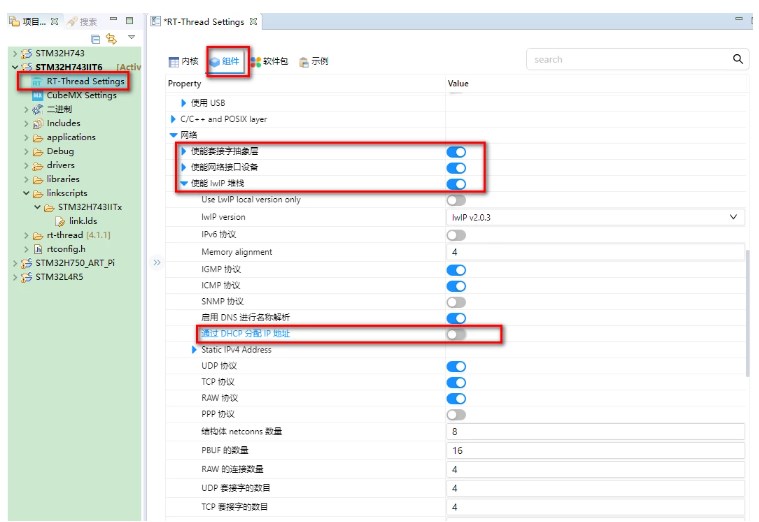Image resolution: width=759 pixels, height=522 pixels.
Task: Click link with editor icon
Action: point(111,38)
